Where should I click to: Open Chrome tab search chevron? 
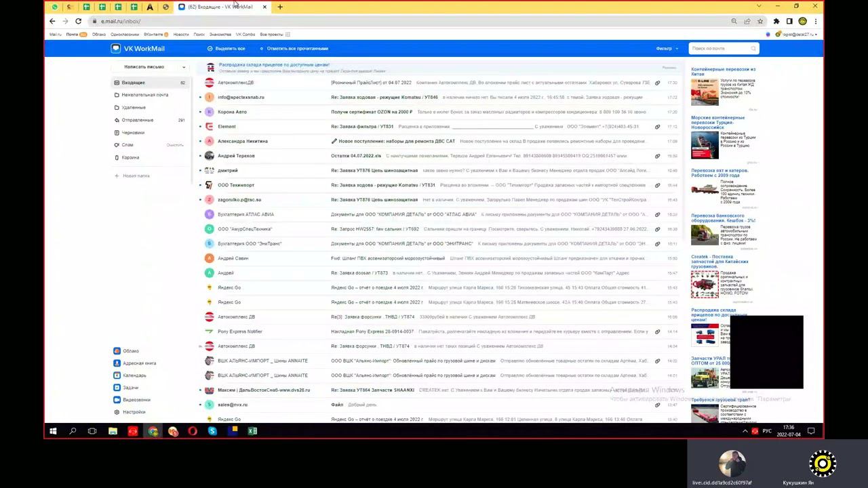(x=759, y=6)
